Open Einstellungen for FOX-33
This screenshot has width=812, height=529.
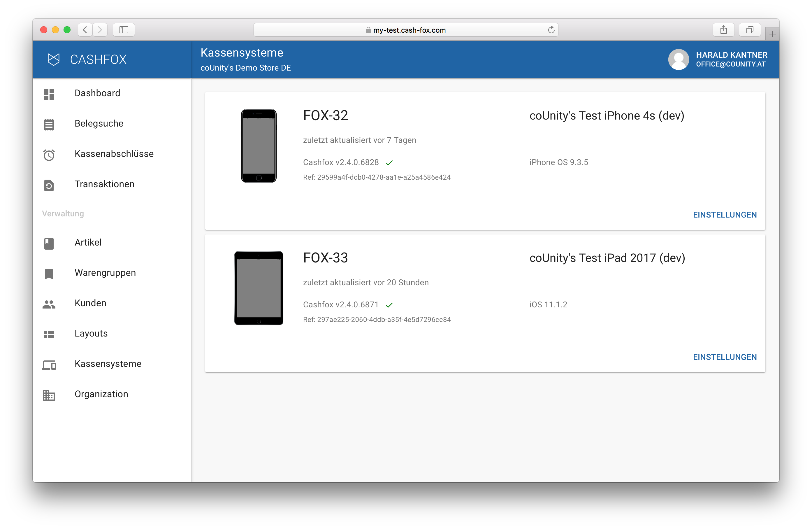pos(724,357)
